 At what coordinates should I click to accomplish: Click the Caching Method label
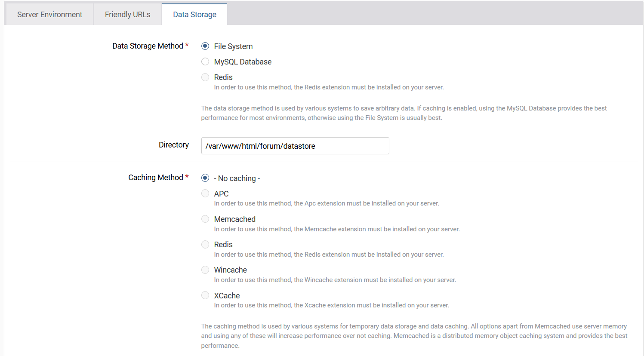158,178
